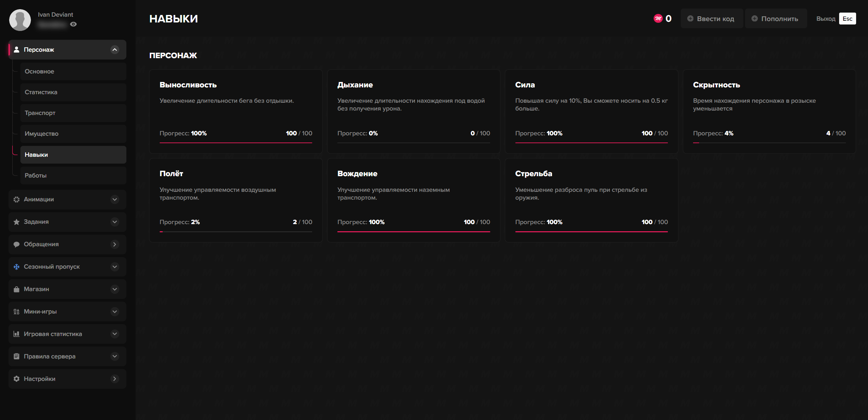868x420 pixels.
Task: Click the Скрытность progress bar
Action: point(769,143)
